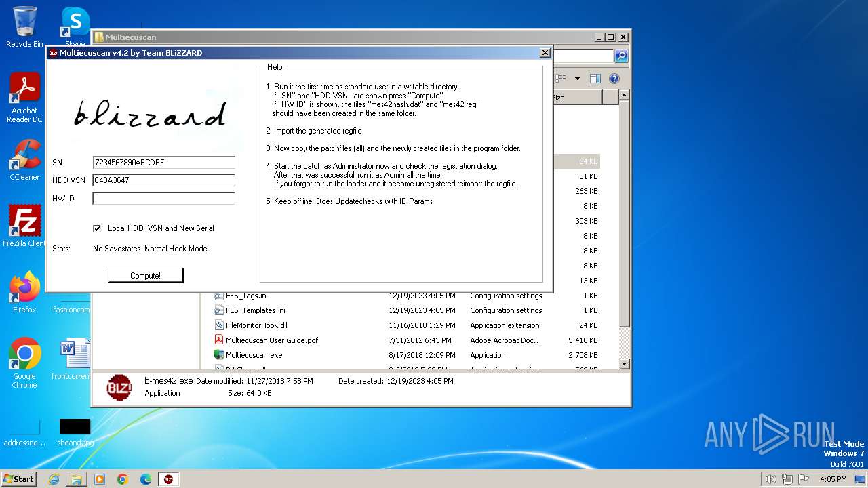The width and height of the screenshot is (868, 488).
Task: Open FileZilla Client desktop icon
Action: point(24,226)
